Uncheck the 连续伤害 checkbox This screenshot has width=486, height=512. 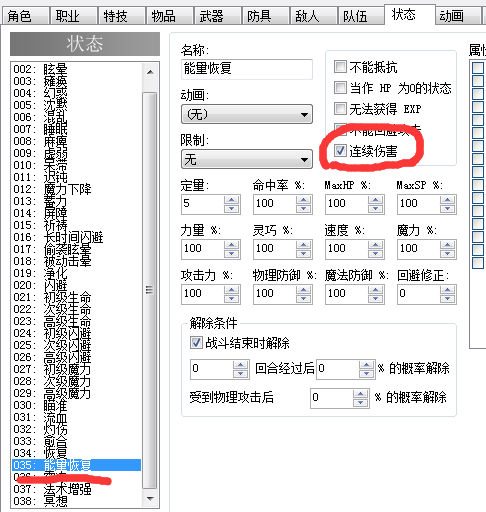(340, 151)
